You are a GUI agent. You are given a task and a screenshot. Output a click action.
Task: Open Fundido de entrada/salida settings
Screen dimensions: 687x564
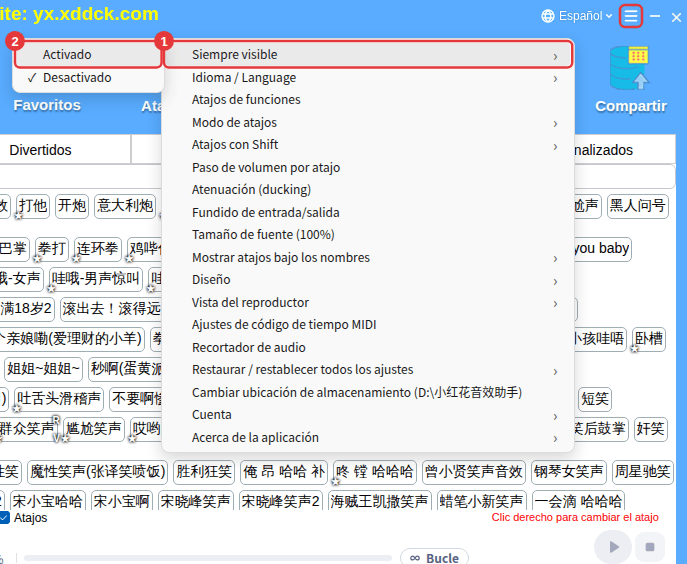(x=368, y=213)
